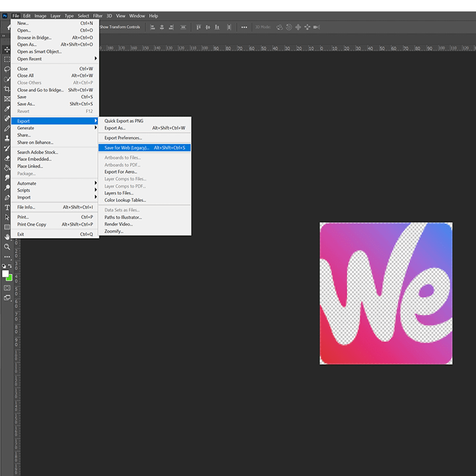Open the Edit Toolbar three-dots button
Image resolution: width=476 pixels, height=476 pixels.
(7, 257)
